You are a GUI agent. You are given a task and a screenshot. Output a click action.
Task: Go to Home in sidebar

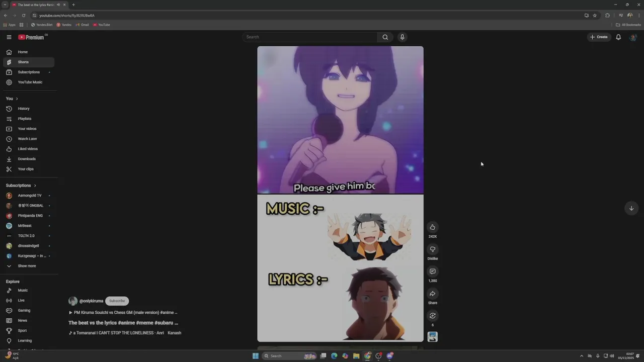(x=29, y=52)
